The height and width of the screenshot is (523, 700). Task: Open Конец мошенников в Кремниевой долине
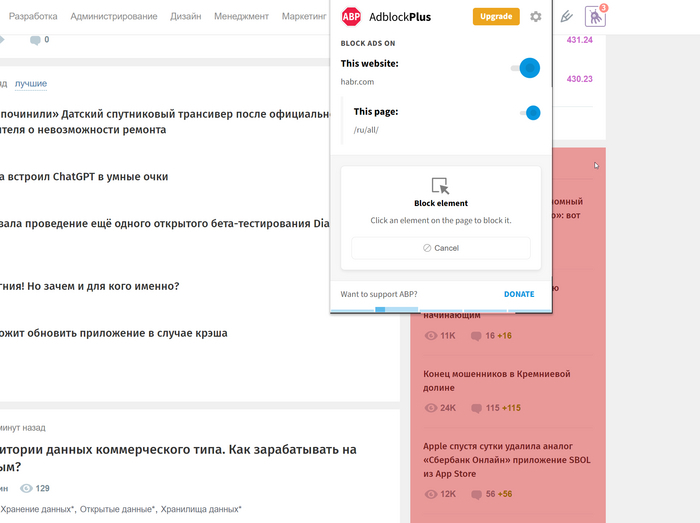(x=496, y=381)
